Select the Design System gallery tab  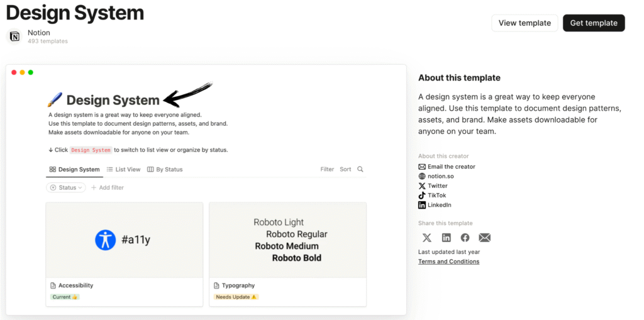74,169
